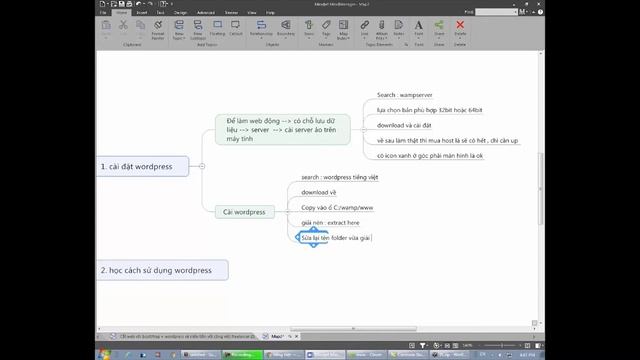Viewport: 640px width, 360px height.
Task: Open the green Recording taskbar item
Action: (242, 355)
